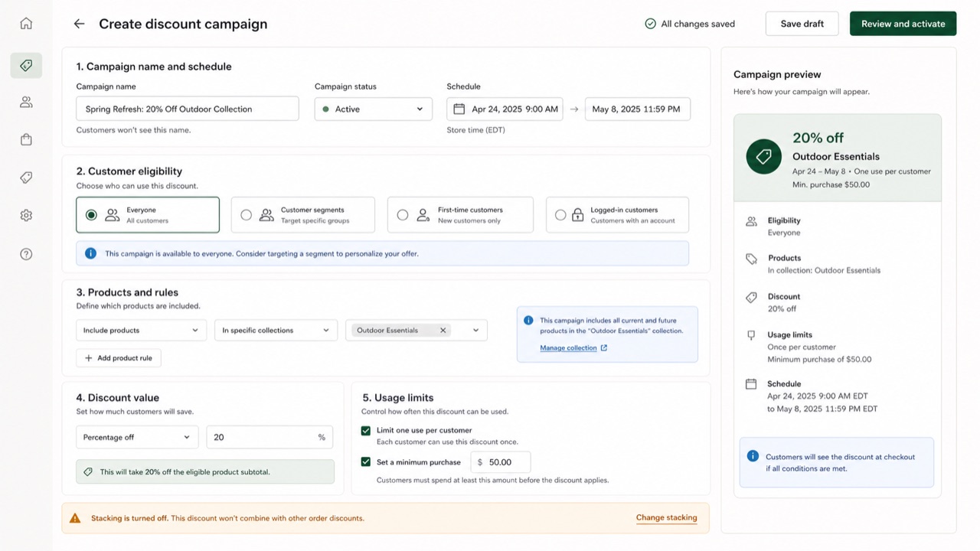Open the Manage collection link
980x551 pixels.
coord(568,348)
